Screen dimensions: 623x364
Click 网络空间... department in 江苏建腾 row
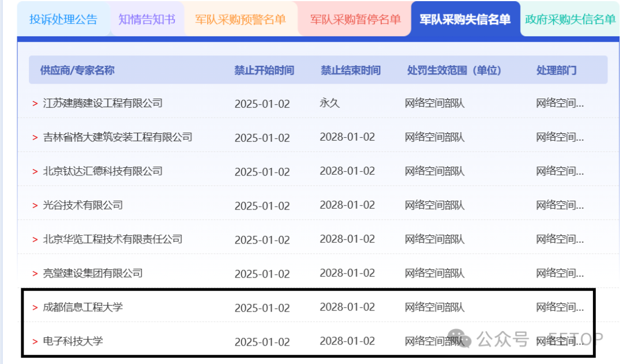560,103
